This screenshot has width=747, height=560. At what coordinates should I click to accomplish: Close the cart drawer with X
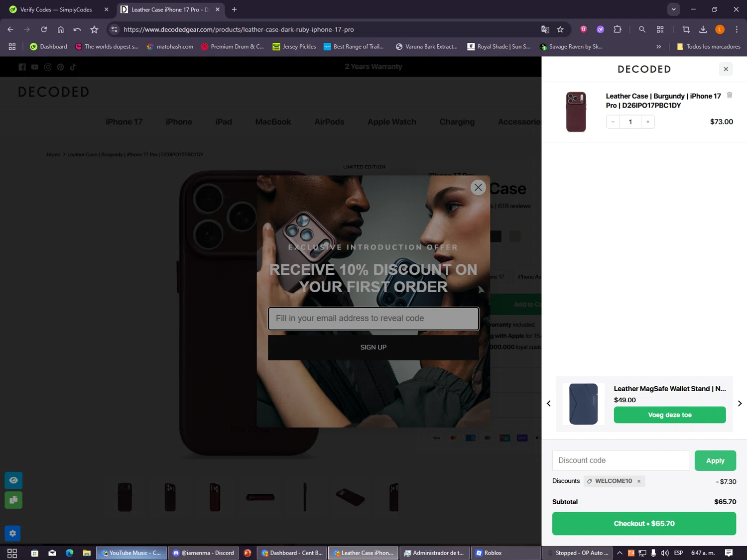coord(726,69)
